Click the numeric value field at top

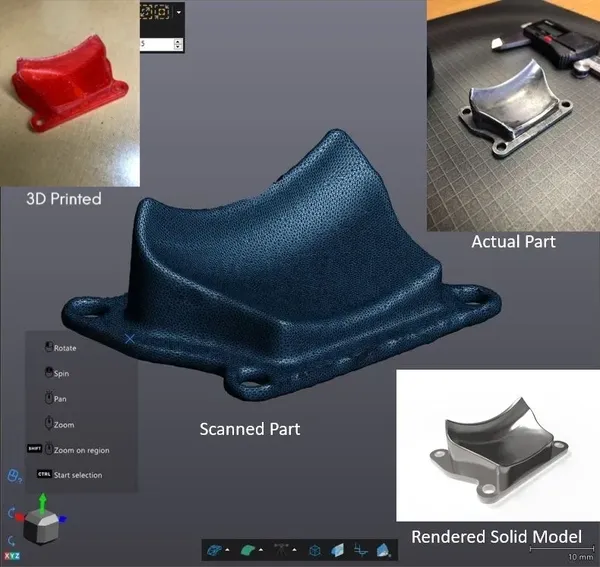[157, 44]
